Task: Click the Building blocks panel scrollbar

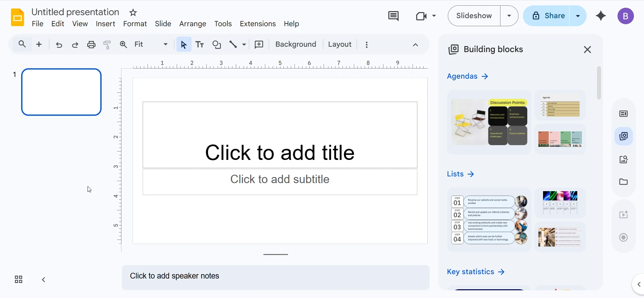Action: point(599,83)
